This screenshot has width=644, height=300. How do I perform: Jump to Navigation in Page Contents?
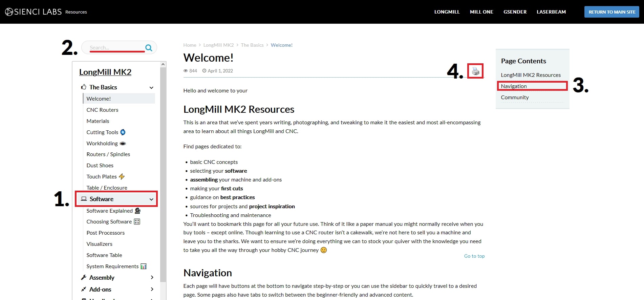point(514,86)
